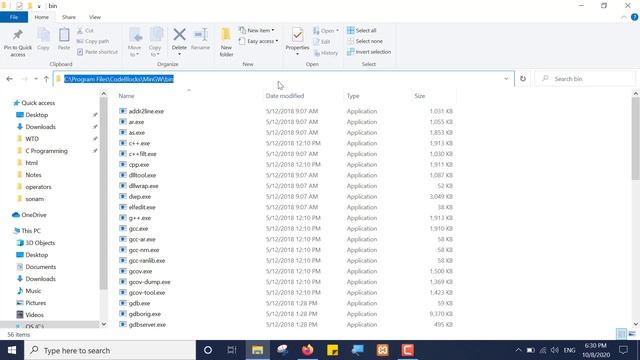
Task: Refresh the bin folder
Action: click(x=523, y=79)
